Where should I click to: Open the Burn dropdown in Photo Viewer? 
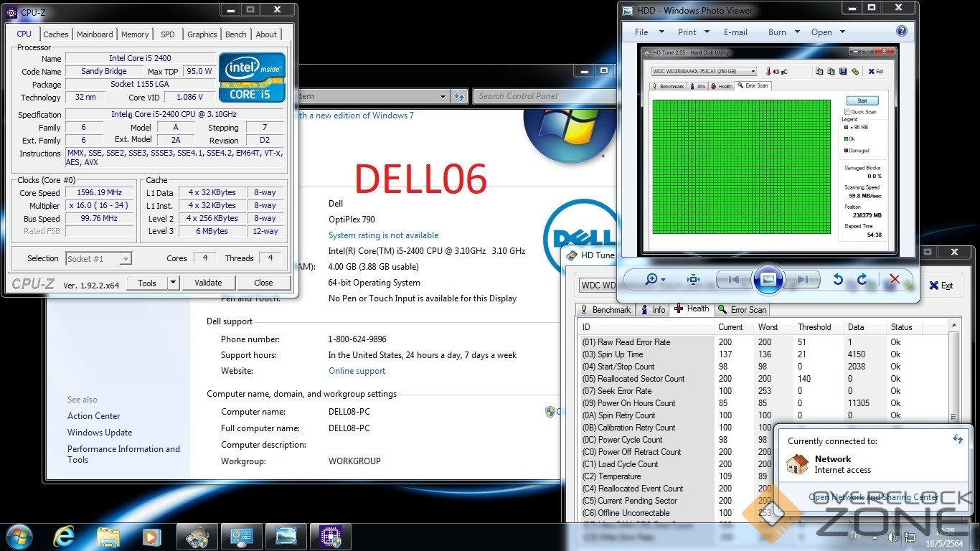click(783, 32)
